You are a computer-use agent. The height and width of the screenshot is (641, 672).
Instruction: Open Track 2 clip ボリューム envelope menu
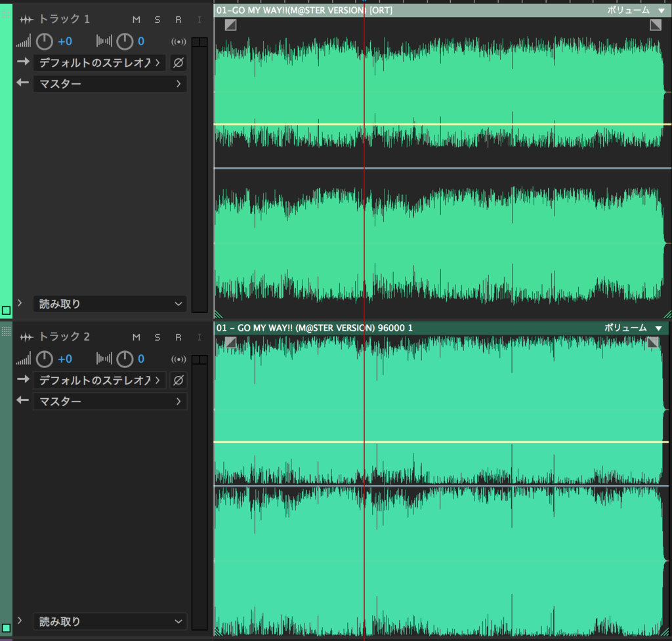(633, 328)
